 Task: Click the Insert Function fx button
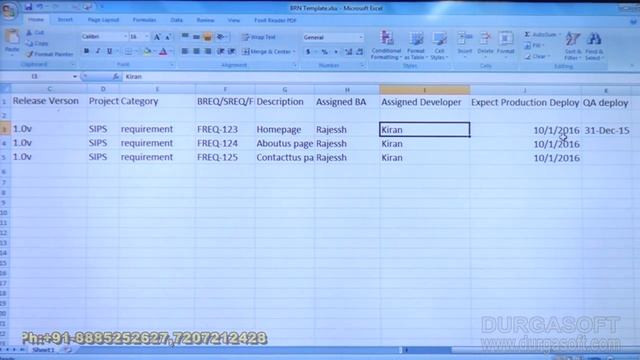point(116,76)
